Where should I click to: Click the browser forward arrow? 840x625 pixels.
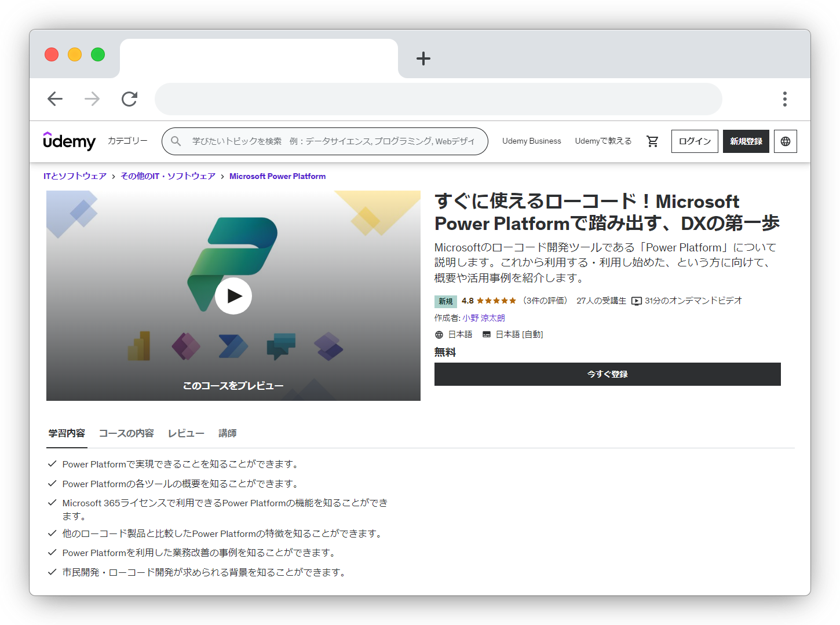pos(92,99)
